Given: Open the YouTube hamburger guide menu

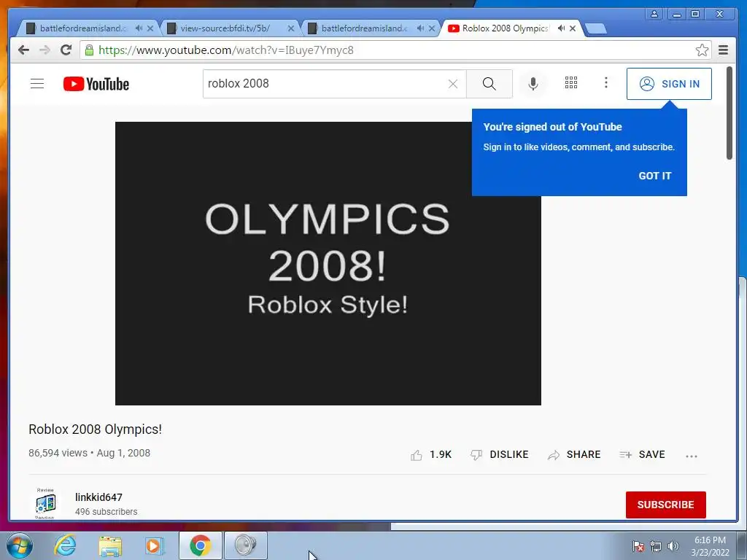Looking at the screenshot, I should (37, 84).
